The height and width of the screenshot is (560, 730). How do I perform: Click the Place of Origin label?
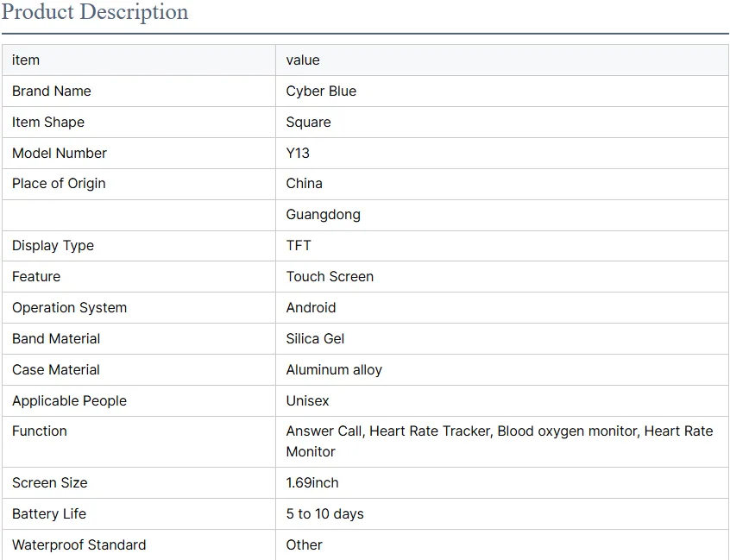(59, 184)
